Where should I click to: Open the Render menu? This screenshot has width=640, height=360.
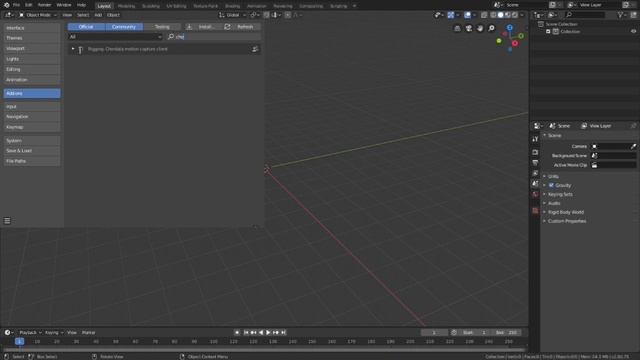[44, 5]
